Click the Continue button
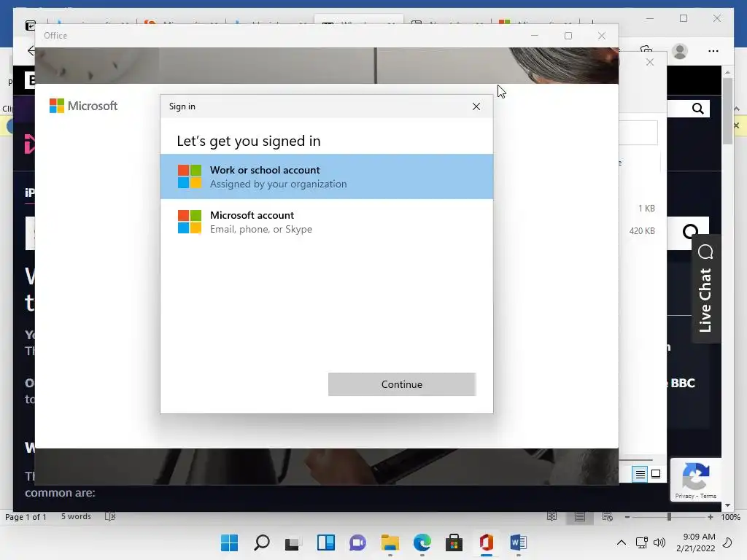 [x=402, y=384]
